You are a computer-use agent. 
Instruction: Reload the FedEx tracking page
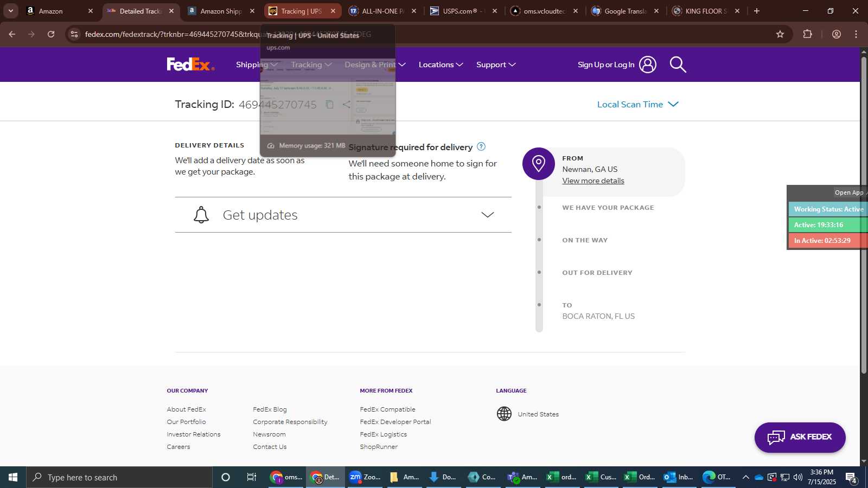point(51,34)
